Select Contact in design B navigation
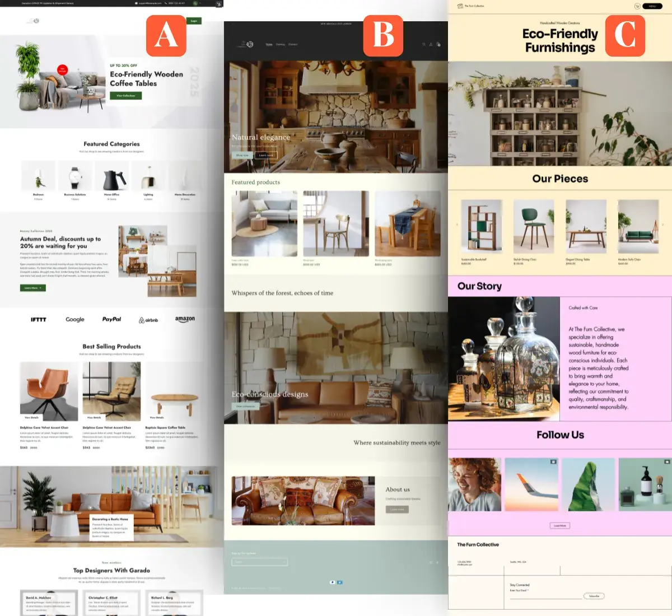672x616 pixels. (293, 44)
